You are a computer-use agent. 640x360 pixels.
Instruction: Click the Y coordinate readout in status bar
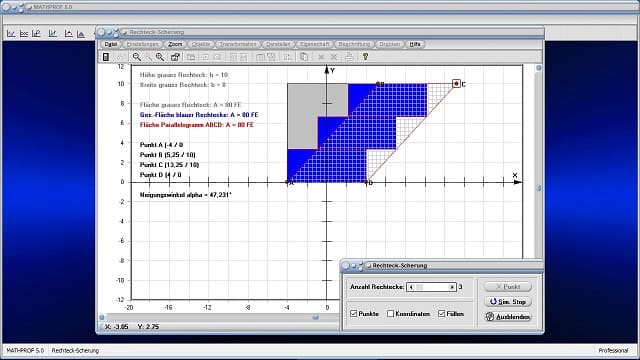point(148,327)
